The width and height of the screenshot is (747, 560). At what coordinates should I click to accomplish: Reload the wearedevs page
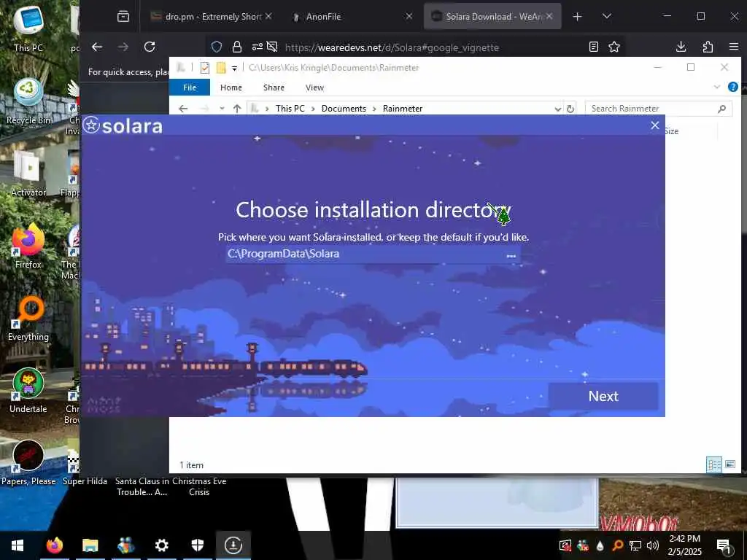(x=150, y=47)
